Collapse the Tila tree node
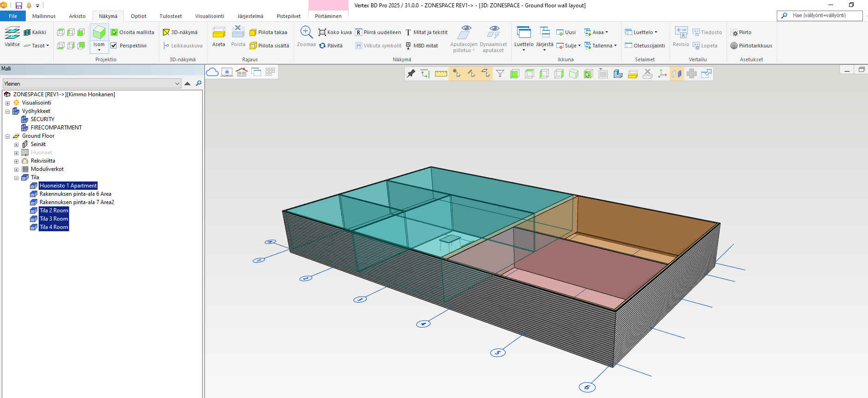Image resolution: width=868 pixels, height=398 pixels. click(x=16, y=178)
